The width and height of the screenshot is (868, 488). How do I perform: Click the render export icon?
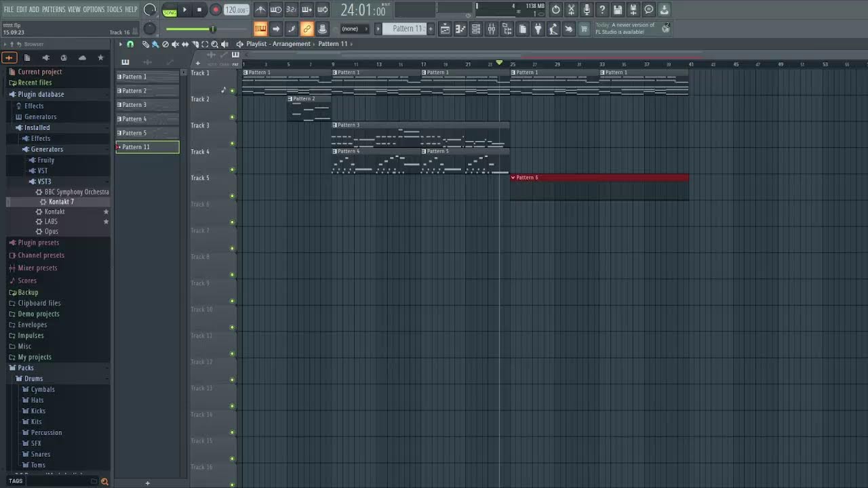point(633,9)
